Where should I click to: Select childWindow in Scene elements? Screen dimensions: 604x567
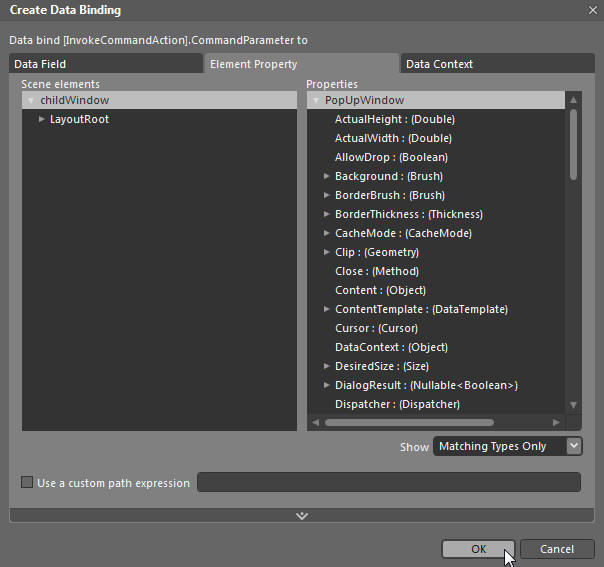pos(159,100)
